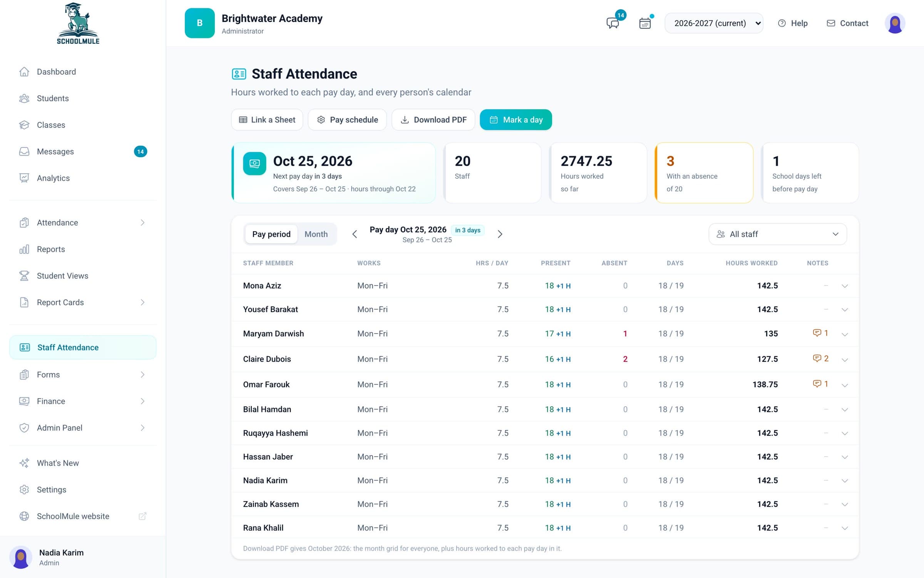
Task: Click the Mark a day button
Action: [516, 120]
